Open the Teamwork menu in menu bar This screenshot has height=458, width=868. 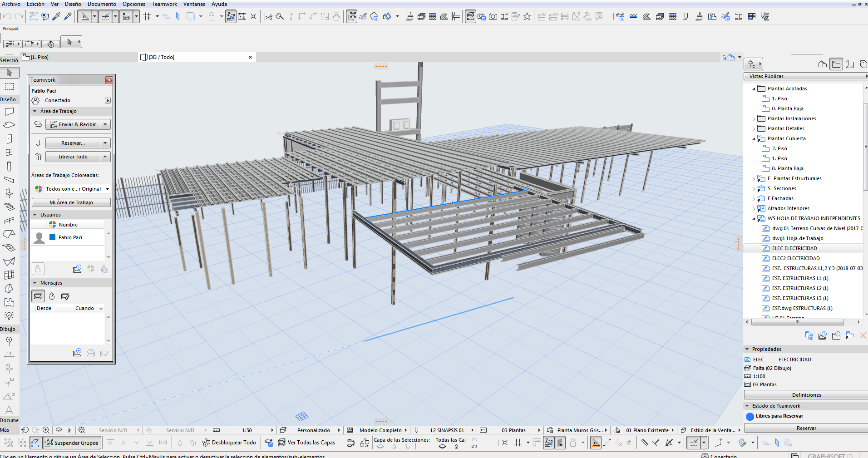tap(164, 4)
